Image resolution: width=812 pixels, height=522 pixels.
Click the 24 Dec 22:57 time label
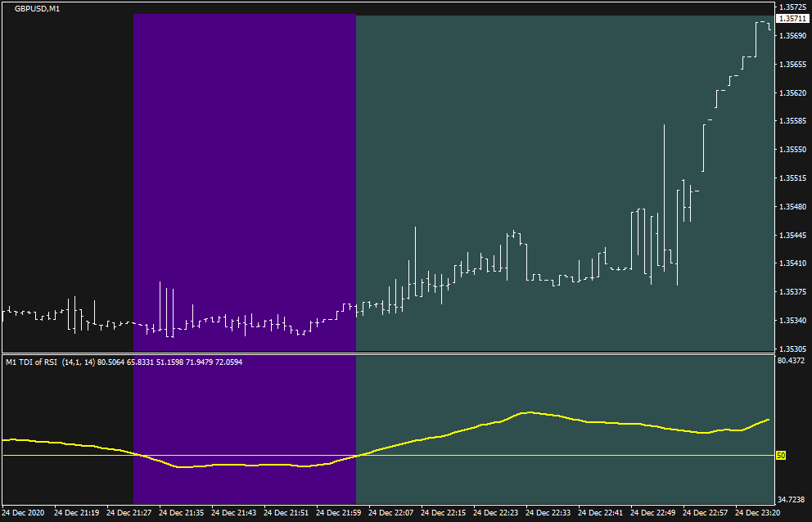[705, 513]
